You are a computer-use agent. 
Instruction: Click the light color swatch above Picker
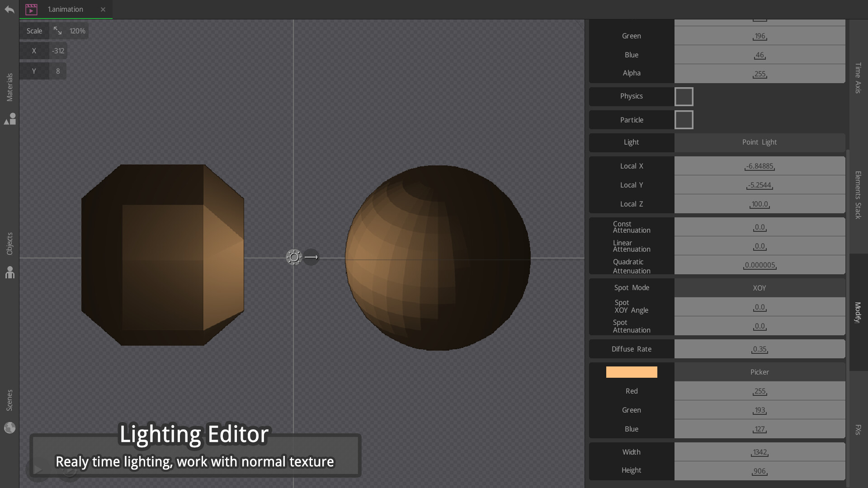pyautogui.click(x=631, y=372)
